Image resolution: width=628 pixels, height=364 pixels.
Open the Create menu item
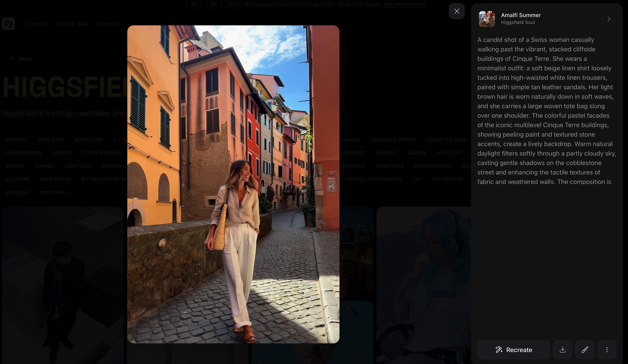pyautogui.click(x=65, y=24)
